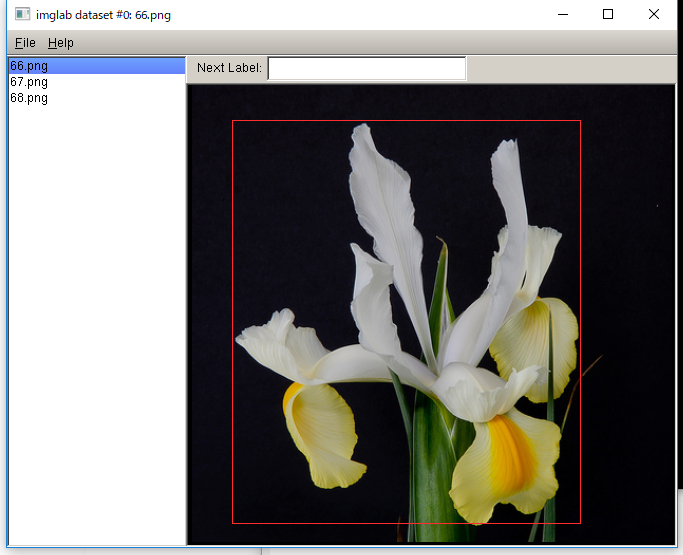Click the iris flower image

(431, 314)
